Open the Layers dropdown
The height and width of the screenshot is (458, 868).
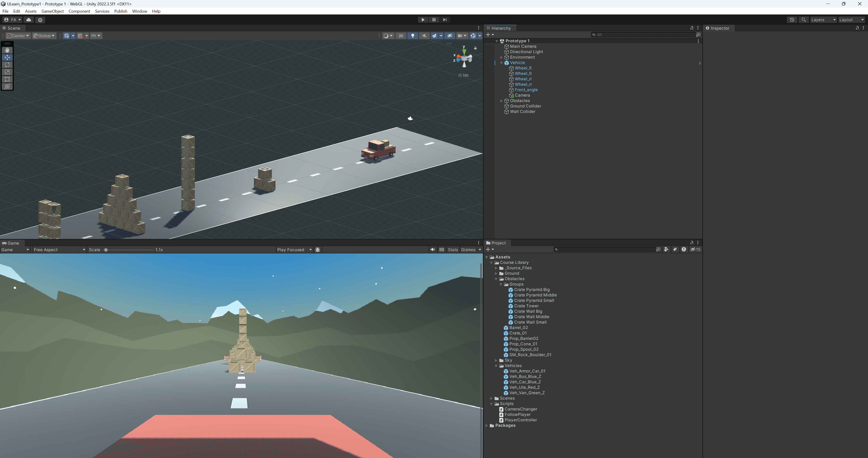pyautogui.click(x=823, y=19)
